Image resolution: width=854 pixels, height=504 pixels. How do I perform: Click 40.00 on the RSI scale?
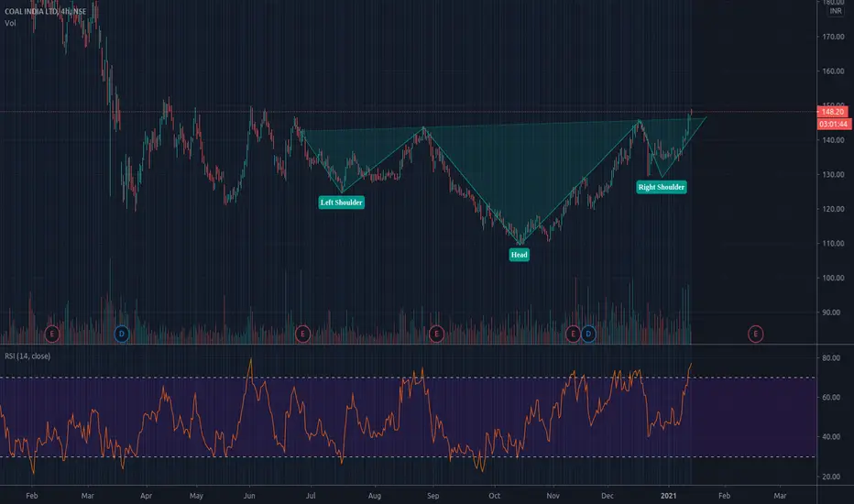pyautogui.click(x=832, y=436)
